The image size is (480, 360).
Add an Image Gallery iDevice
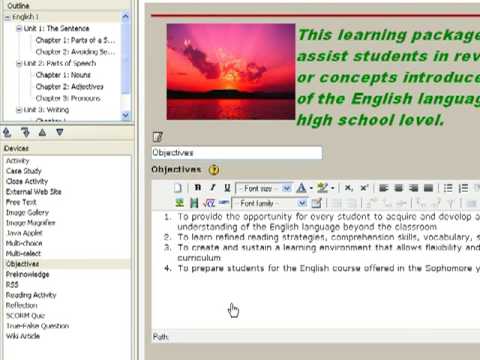point(27,212)
